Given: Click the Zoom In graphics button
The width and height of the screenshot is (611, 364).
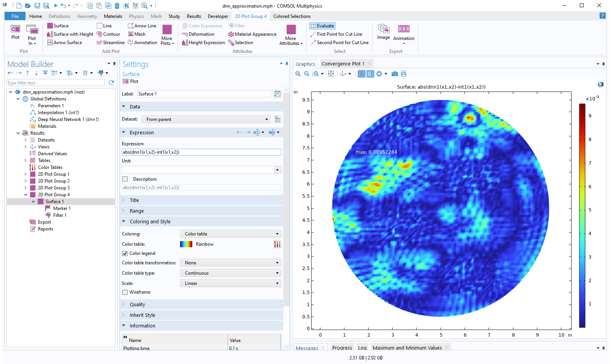Looking at the screenshot, I should 298,74.
